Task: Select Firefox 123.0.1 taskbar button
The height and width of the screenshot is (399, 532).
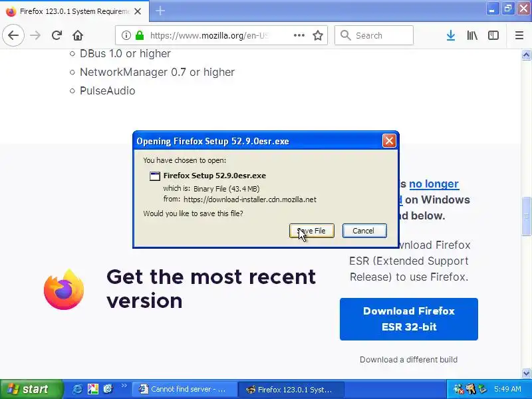Action: pyautogui.click(x=291, y=389)
